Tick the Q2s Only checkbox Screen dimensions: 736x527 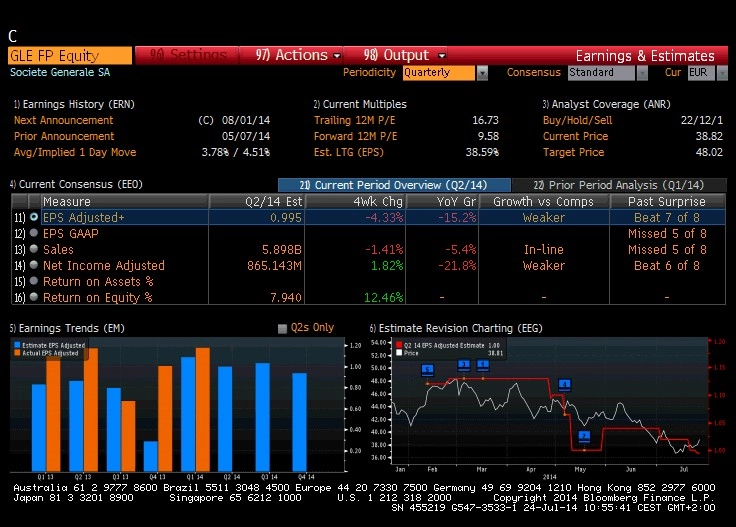click(282, 328)
